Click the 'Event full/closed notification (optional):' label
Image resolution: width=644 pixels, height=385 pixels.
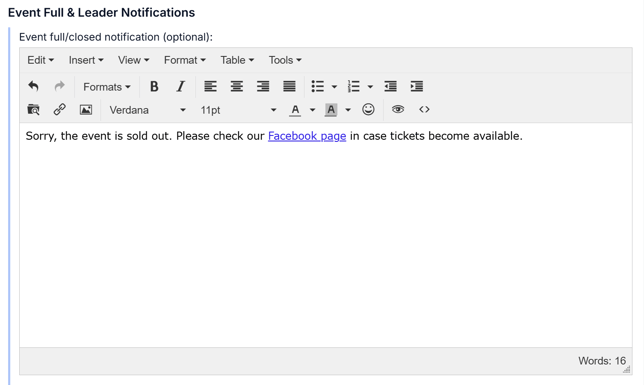tap(116, 37)
